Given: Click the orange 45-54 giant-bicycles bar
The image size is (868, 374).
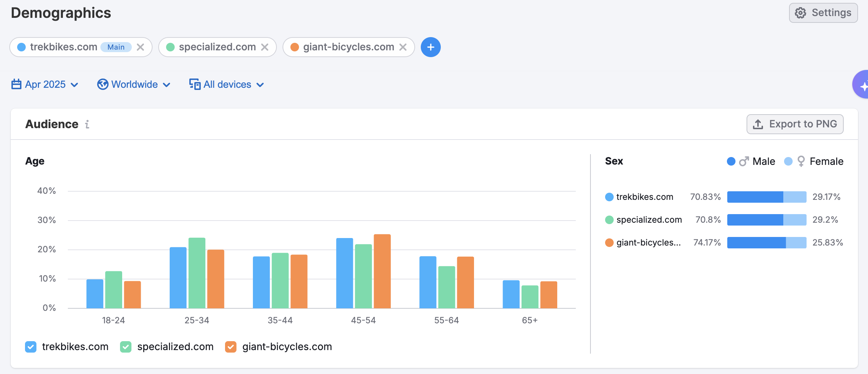Looking at the screenshot, I should coord(382,271).
